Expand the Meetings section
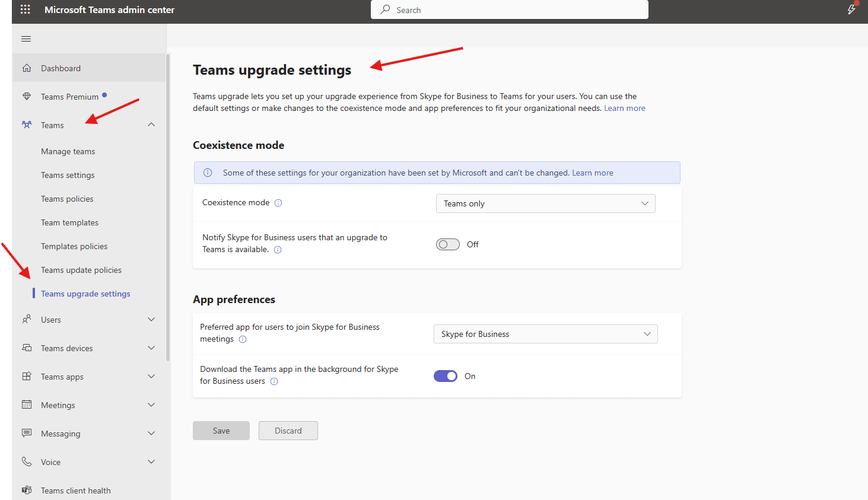The width and height of the screenshot is (868, 500). 151,405
